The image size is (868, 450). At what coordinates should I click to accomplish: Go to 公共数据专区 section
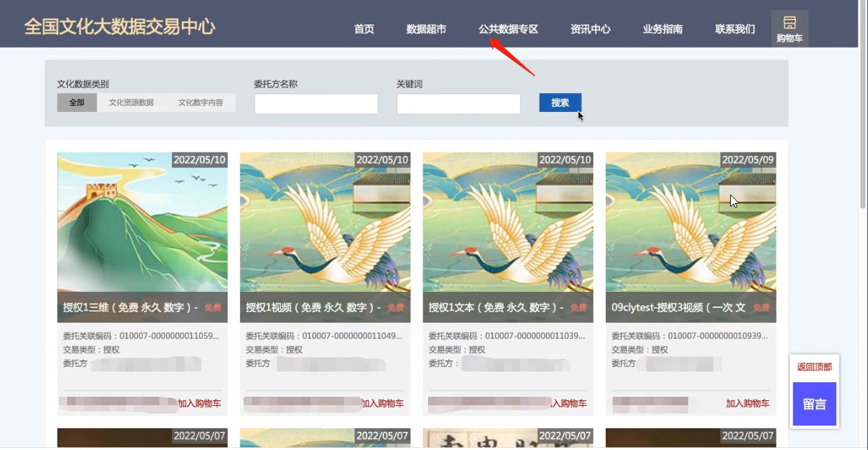[508, 29]
